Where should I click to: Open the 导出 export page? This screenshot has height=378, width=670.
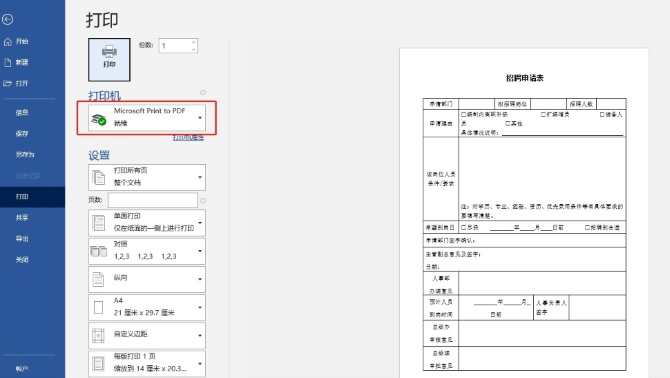coord(22,239)
